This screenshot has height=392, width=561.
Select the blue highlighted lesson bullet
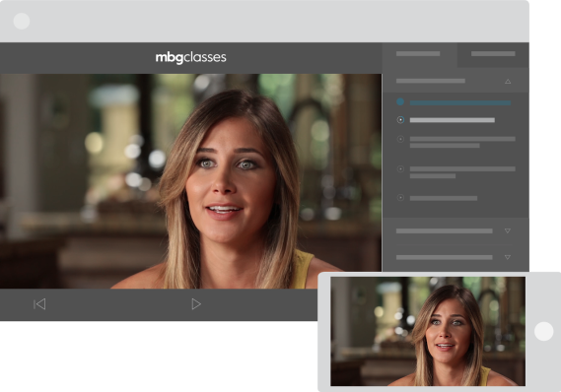click(400, 101)
